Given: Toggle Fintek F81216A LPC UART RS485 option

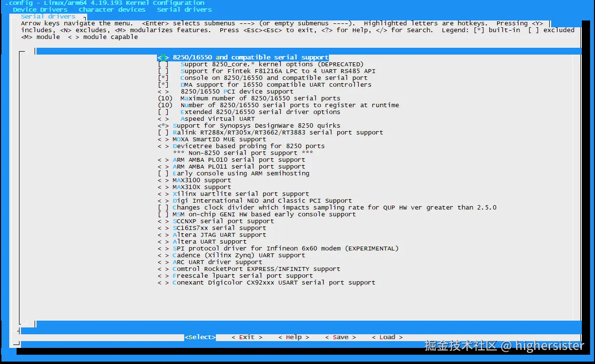Looking at the screenshot, I should 266,71.
